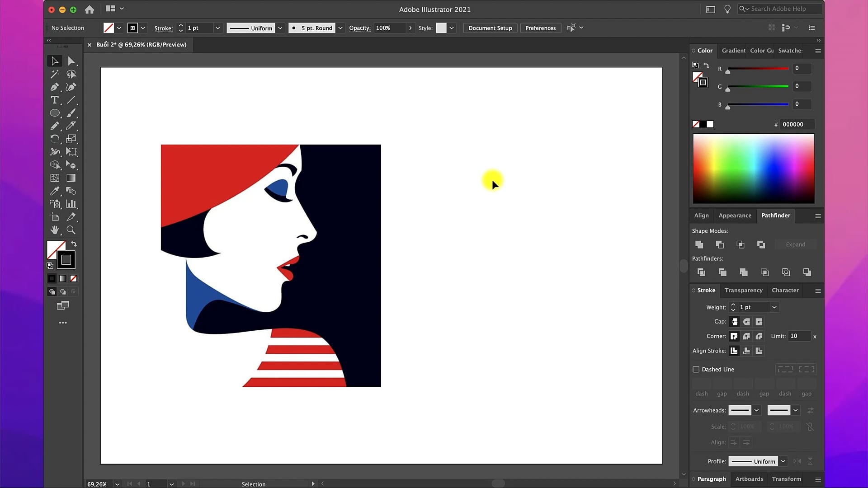The width and height of the screenshot is (868, 488).
Task: Open the Stroke panel Weight dropdown
Action: tap(774, 307)
